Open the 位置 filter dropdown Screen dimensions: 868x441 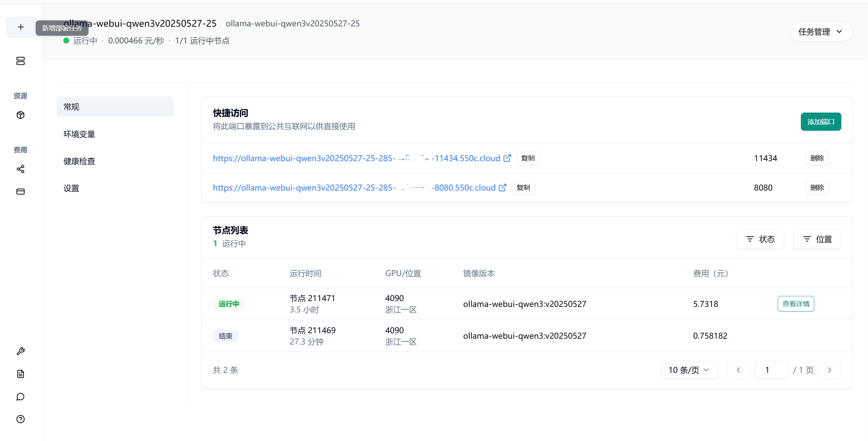[x=817, y=239]
